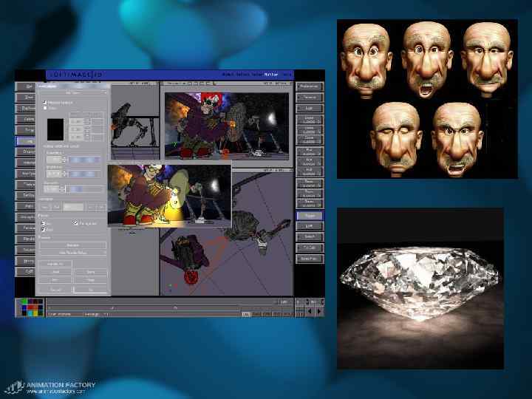The height and width of the screenshot is (399, 532).
Task: Click the Scale X value box
Action: (310, 121)
